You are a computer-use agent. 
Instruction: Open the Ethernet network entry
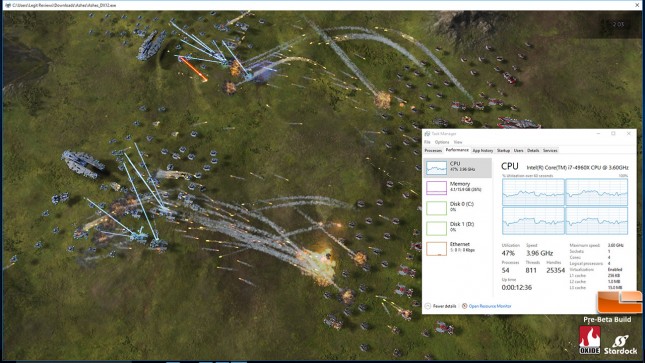[457, 248]
